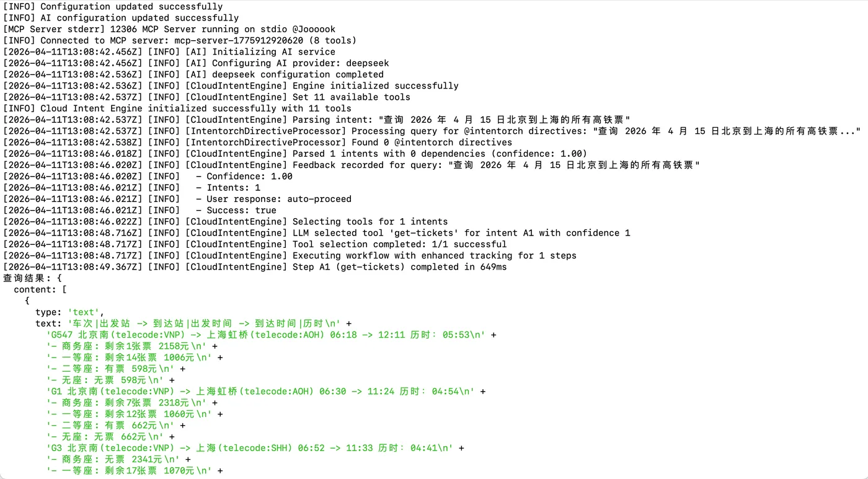Click the 'User response: auto-proceed' line
868x479 pixels.
pyautogui.click(x=177, y=199)
